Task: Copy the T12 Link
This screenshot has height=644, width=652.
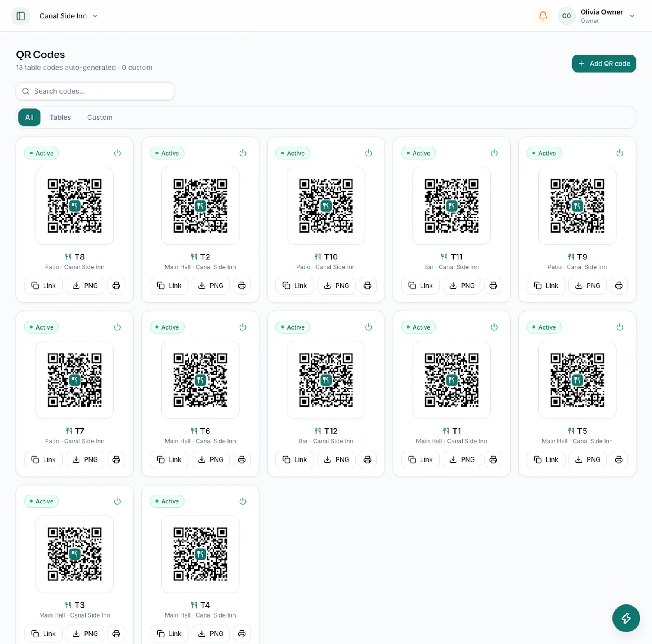Action: pos(295,459)
